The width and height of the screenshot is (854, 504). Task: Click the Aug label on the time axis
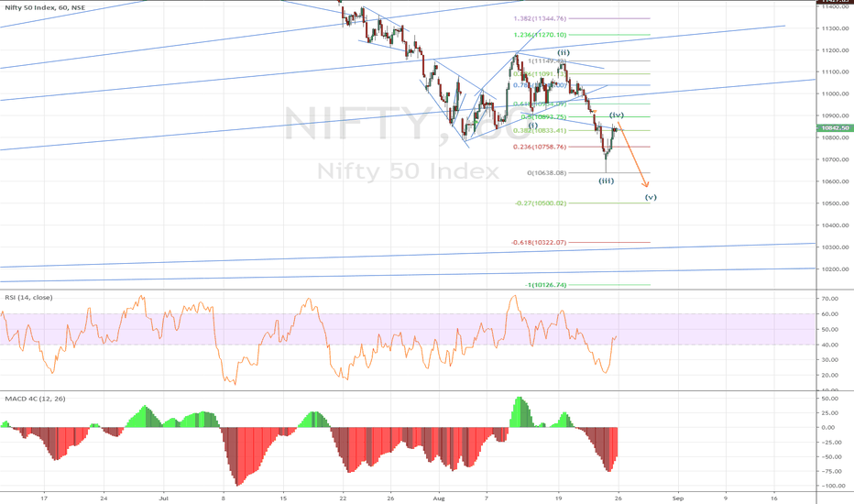click(439, 498)
